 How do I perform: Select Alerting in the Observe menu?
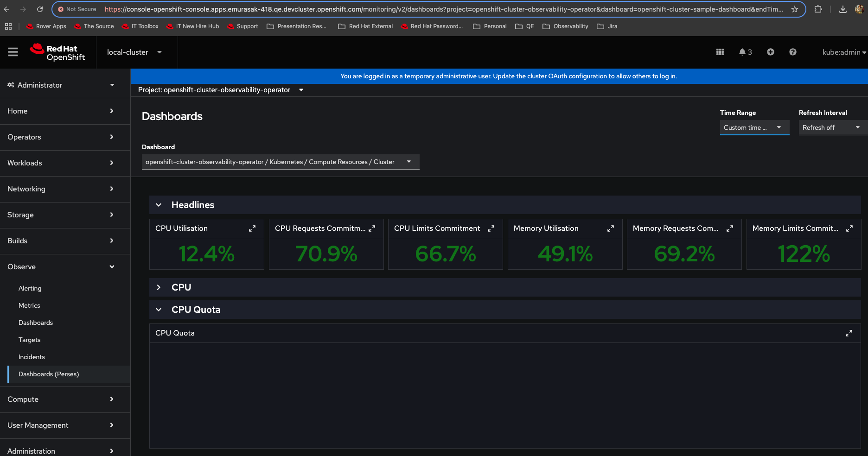pyautogui.click(x=30, y=288)
